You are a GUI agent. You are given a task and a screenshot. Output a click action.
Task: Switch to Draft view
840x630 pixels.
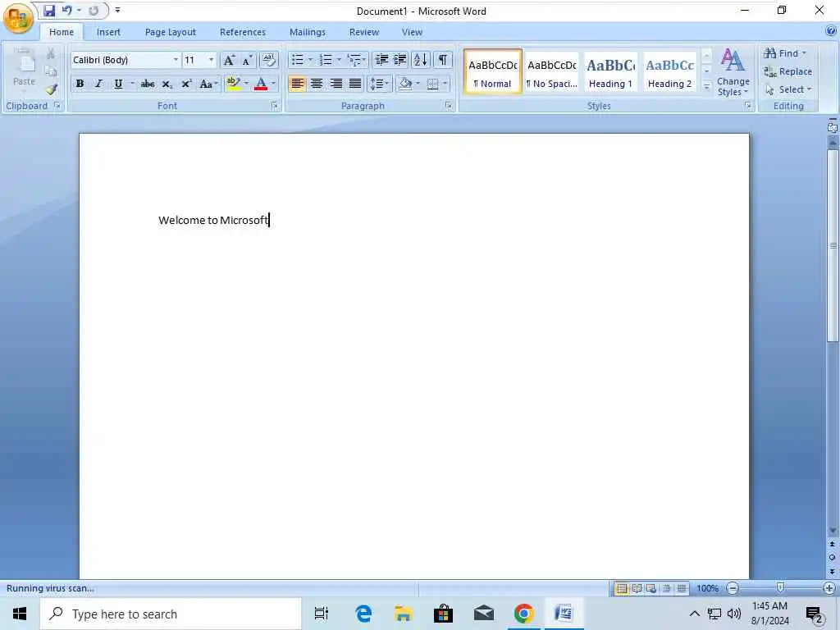(x=682, y=588)
